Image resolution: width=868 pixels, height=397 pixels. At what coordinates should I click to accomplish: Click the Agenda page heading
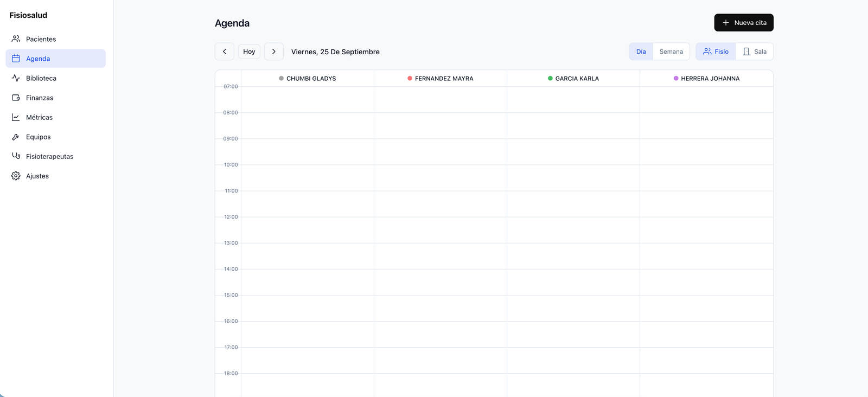click(232, 23)
